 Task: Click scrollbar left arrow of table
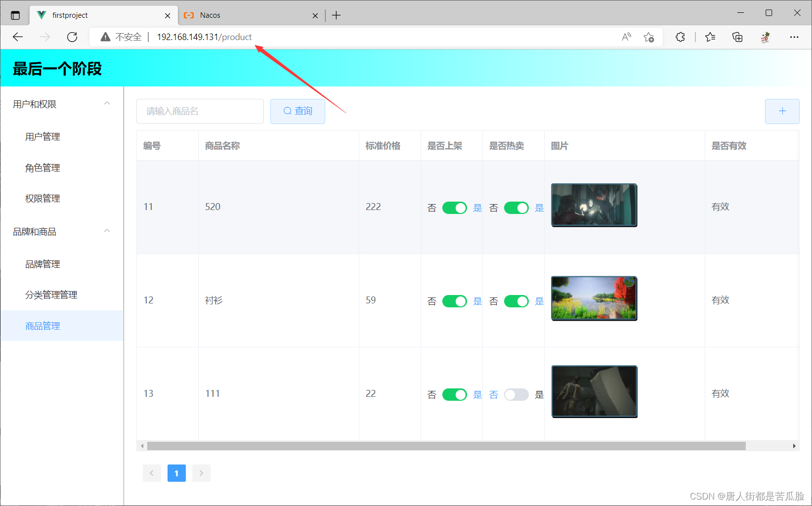click(x=142, y=446)
